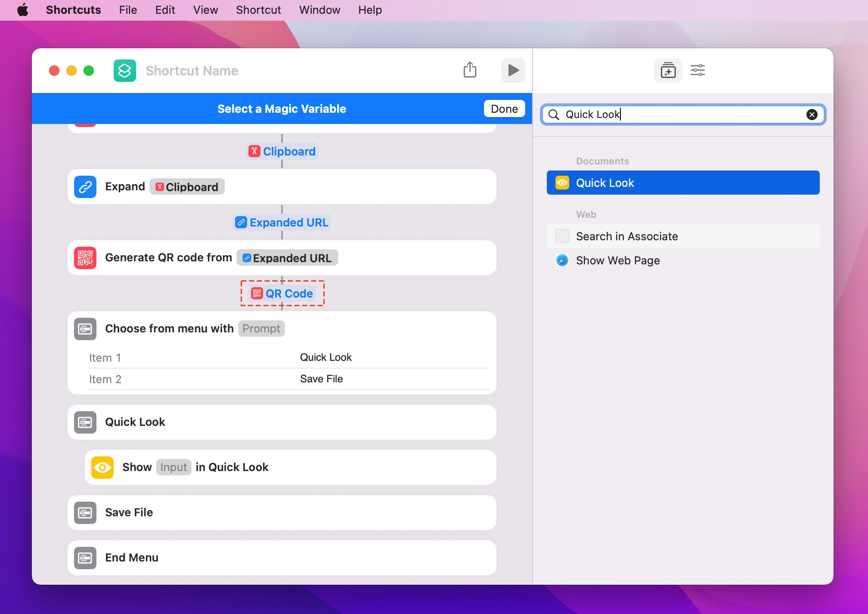Select the Expanded URL magic variable
Viewport: 868px width, 614px height.
pyautogui.click(x=282, y=223)
